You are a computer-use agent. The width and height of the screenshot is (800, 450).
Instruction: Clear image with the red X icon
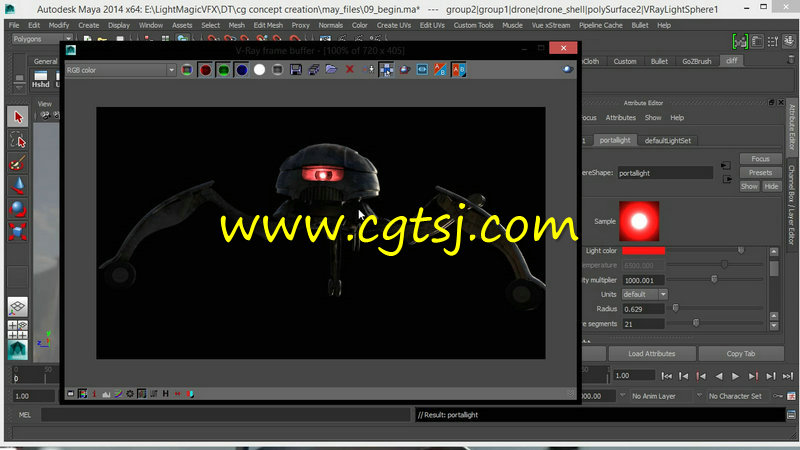pyautogui.click(x=349, y=70)
